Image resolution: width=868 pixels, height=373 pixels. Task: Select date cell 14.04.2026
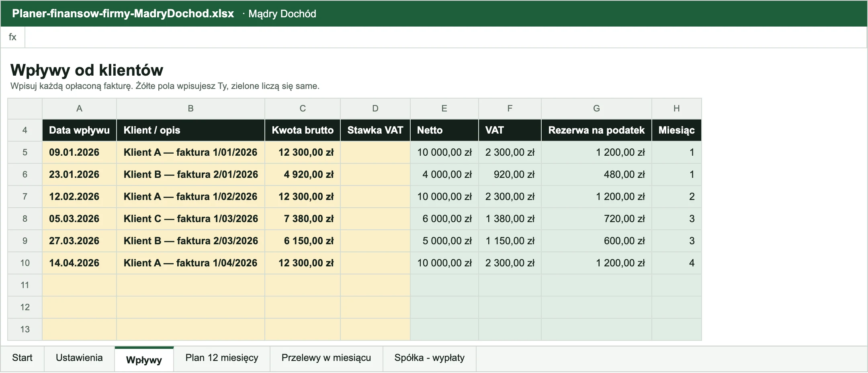tap(79, 263)
